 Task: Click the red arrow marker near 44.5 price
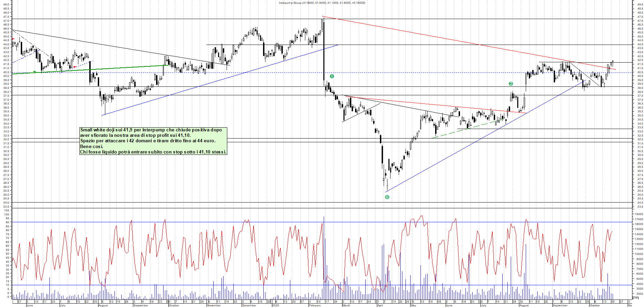pyautogui.click(x=13, y=39)
